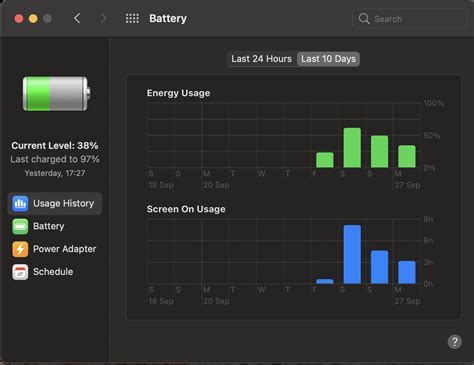Click the search magnifier icon
The height and width of the screenshot is (365, 474).
(364, 19)
